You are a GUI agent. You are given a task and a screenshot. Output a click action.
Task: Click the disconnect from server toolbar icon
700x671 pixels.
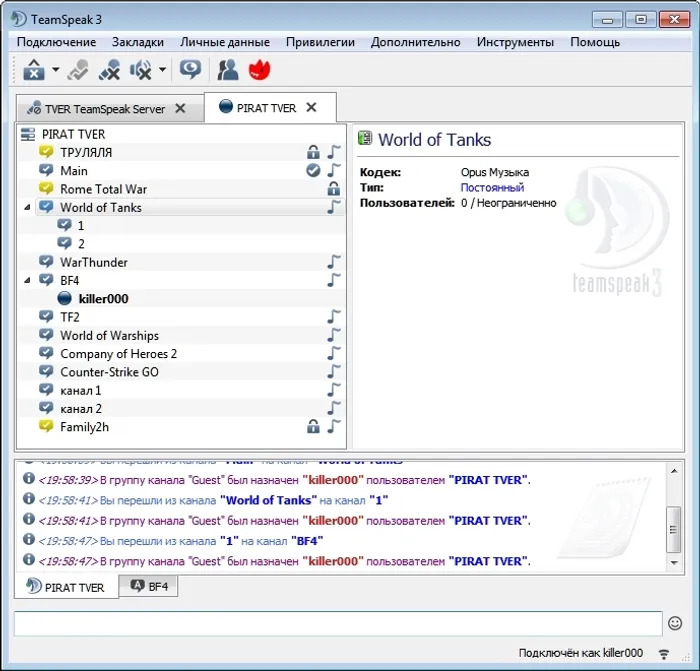pos(34,70)
